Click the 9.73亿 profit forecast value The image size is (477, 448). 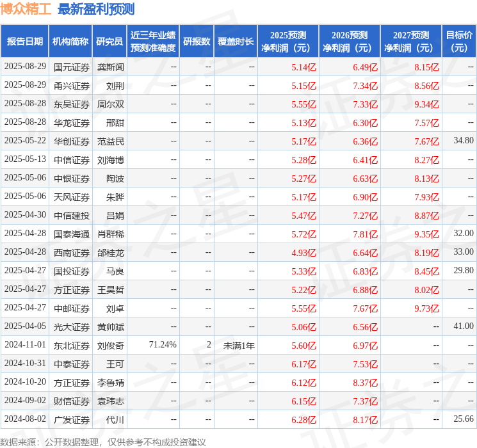[x=426, y=308]
